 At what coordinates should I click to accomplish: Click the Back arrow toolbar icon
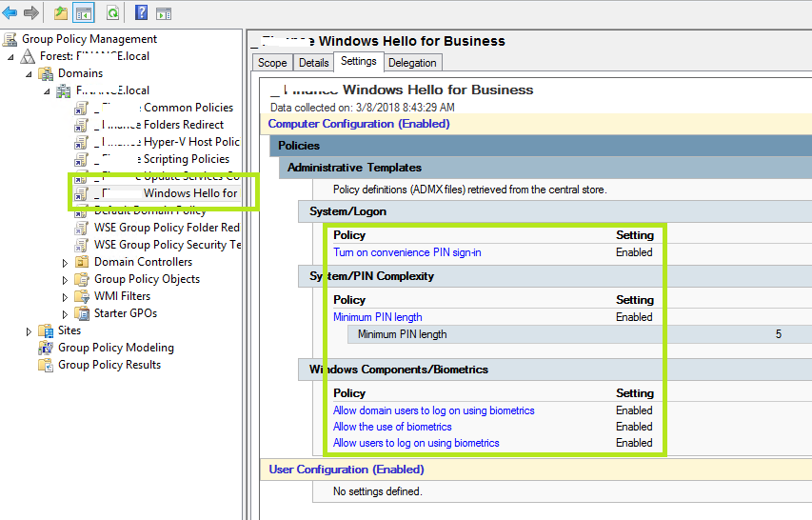pyautogui.click(x=10, y=12)
